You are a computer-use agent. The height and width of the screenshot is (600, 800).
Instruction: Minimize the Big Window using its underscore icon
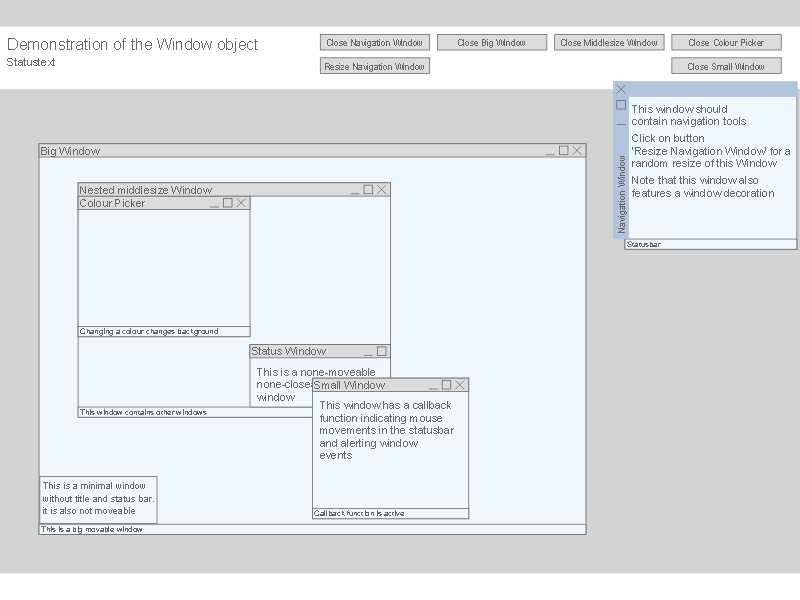click(550, 151)
